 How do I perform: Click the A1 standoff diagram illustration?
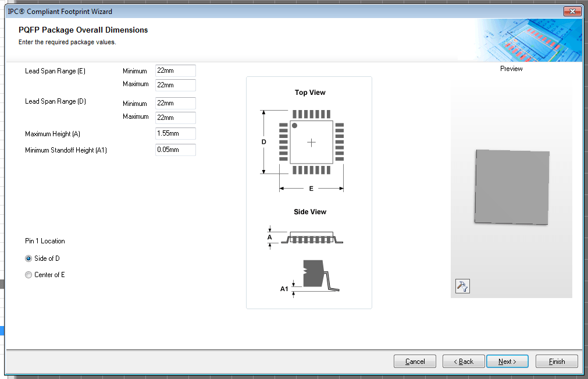pyautogui.click(x=314, y=274)
